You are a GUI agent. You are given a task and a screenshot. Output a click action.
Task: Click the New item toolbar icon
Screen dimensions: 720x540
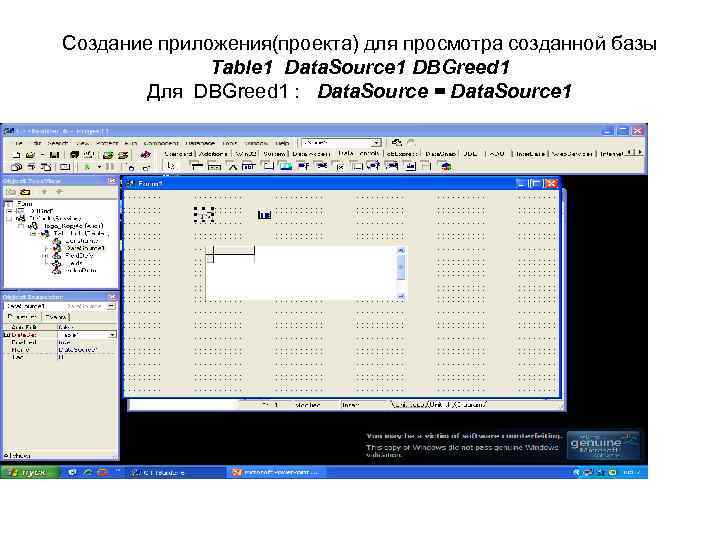(17, 155)
